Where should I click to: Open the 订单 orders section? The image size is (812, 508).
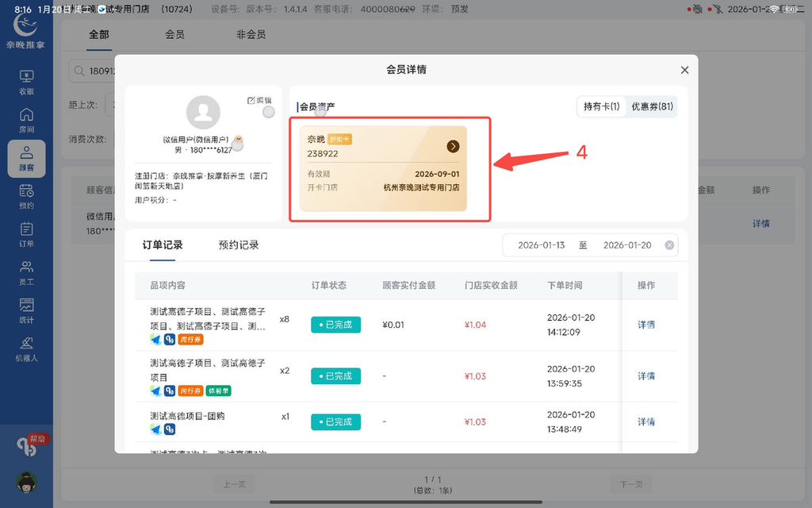26,235
